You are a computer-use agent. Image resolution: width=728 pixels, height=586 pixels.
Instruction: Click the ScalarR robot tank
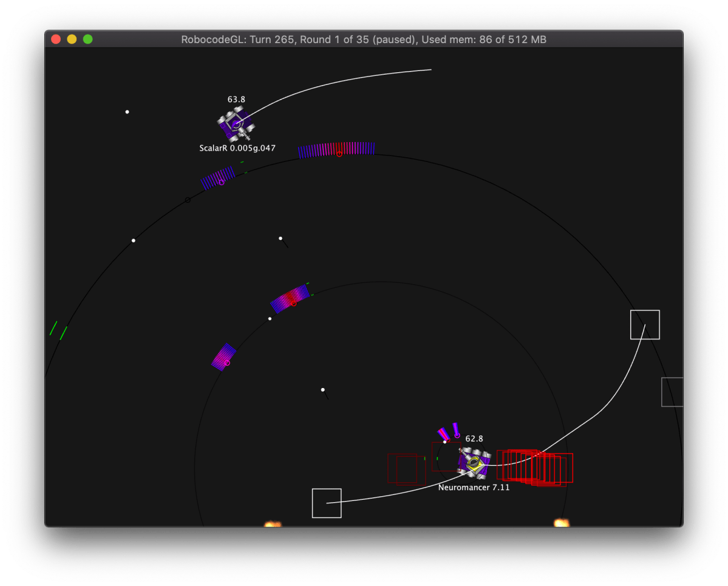pyautogui.click(x=236, y=124)
